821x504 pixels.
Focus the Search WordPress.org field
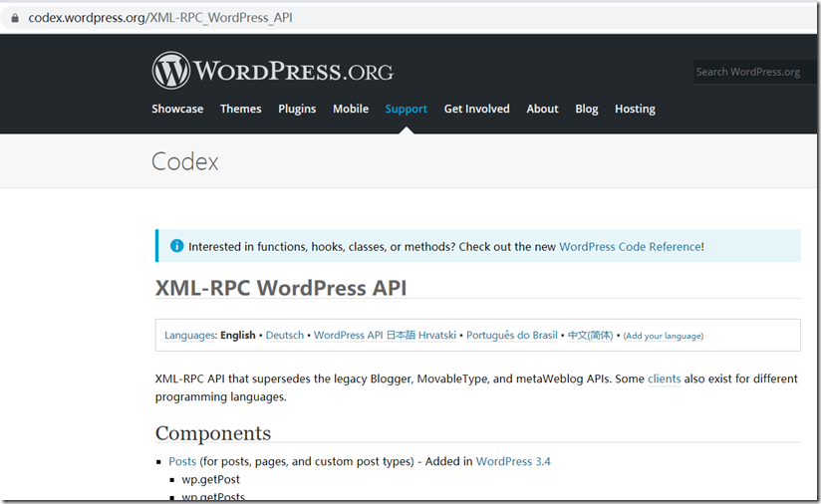754,72
